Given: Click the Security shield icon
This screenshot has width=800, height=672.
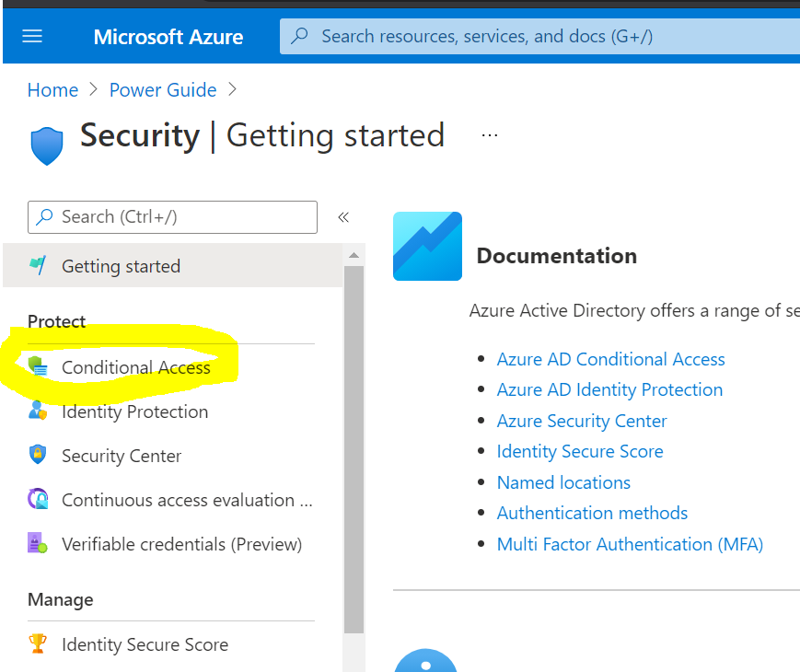Looking at the screenshot, I should click(47, 145).
